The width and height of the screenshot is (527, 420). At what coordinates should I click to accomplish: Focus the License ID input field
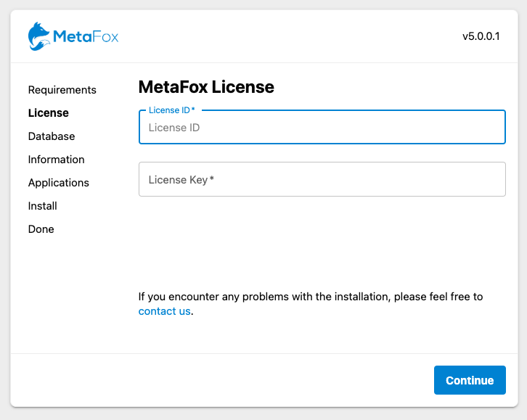pyautogui.click(x=322, y=127)
